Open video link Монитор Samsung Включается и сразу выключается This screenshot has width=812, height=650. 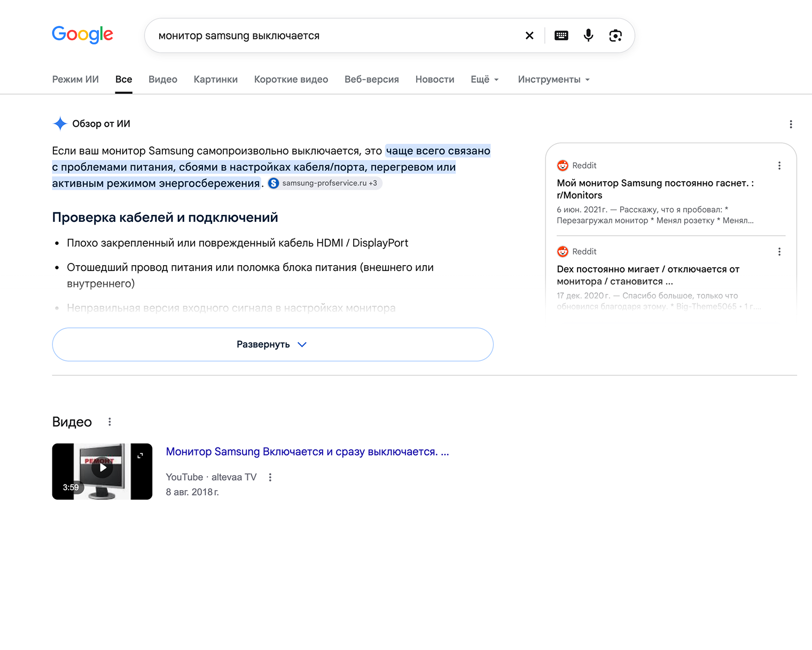(x=307, y=452)
